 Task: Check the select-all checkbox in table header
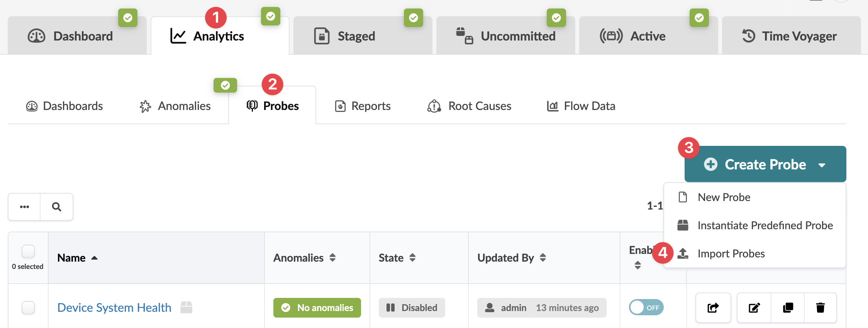click(28, 251)
